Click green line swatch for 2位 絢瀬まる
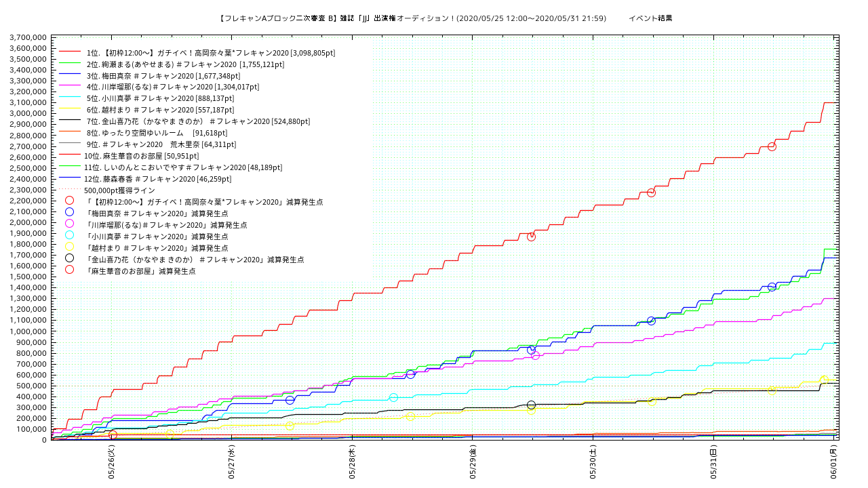The image size is (868, 488). tap(70, 64)
